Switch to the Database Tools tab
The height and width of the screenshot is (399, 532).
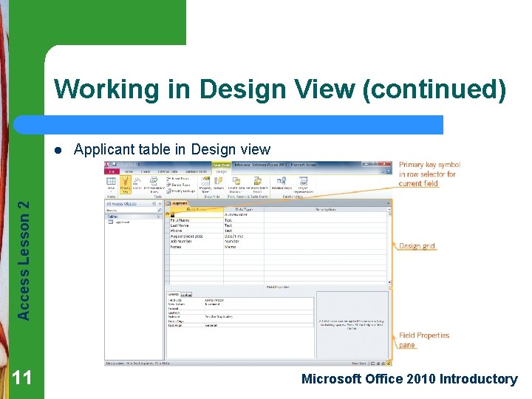click(x=196, y=171)
